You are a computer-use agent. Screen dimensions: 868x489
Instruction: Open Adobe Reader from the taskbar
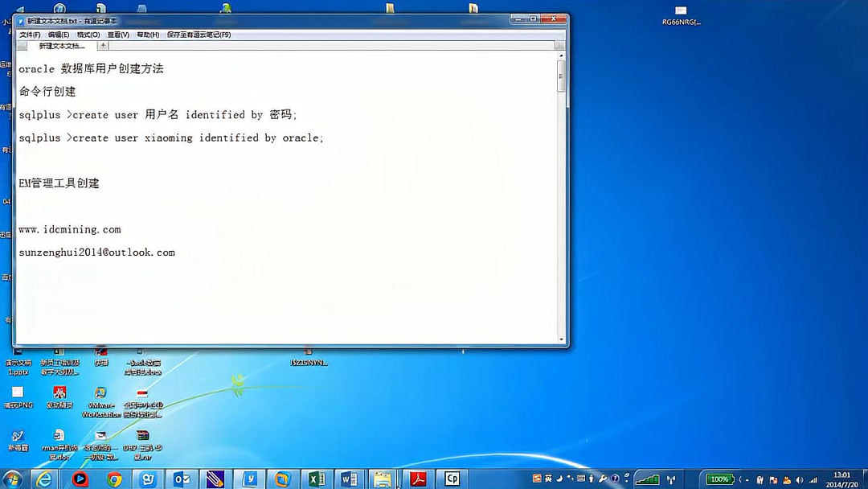click(x=419, y=479)
